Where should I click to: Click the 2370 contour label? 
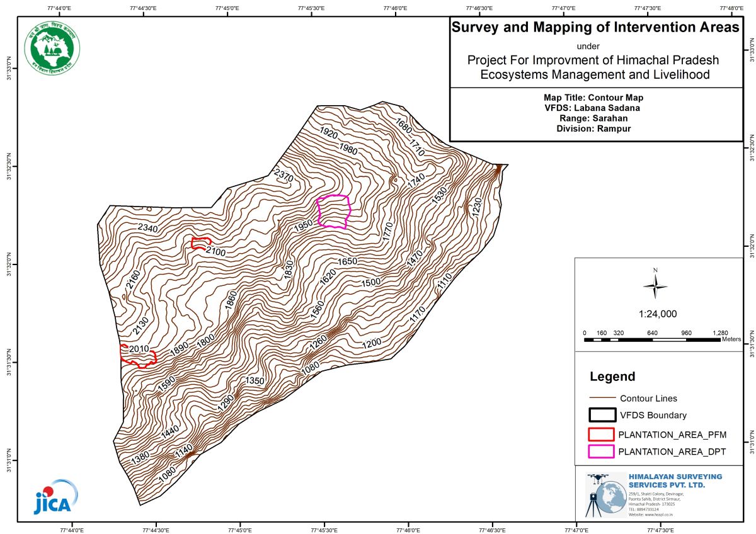[x=283, y=175]
